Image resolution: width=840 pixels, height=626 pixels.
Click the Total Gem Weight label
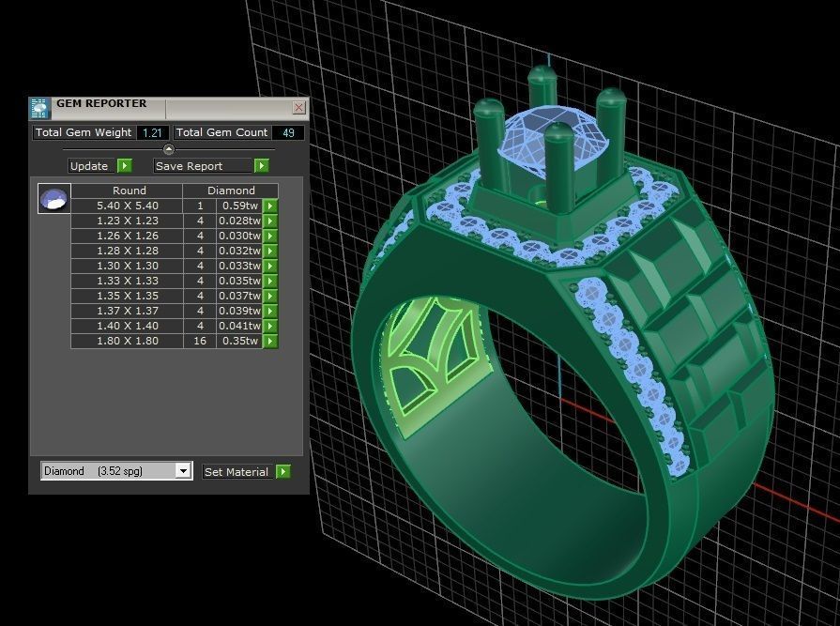pos(84,133)
